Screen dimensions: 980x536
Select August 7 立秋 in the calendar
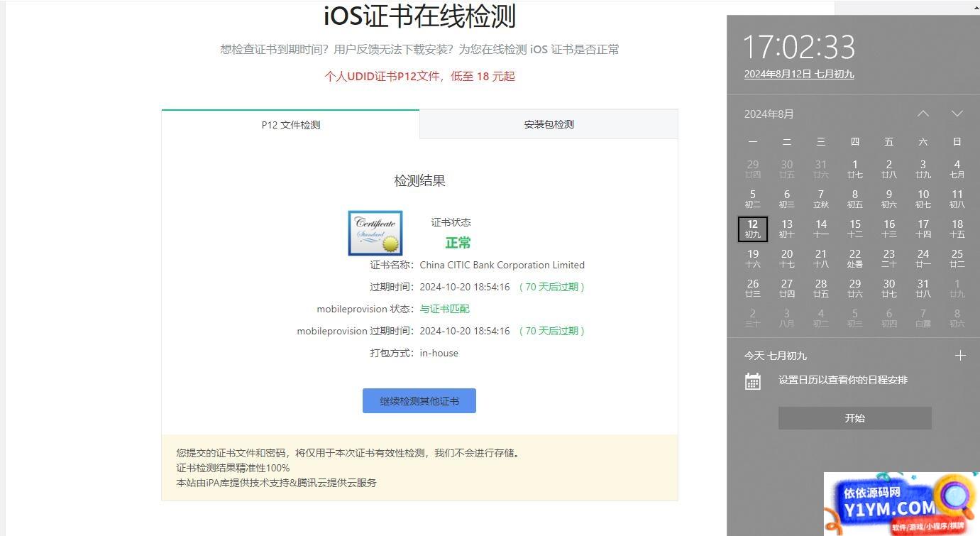click(820, 199)
